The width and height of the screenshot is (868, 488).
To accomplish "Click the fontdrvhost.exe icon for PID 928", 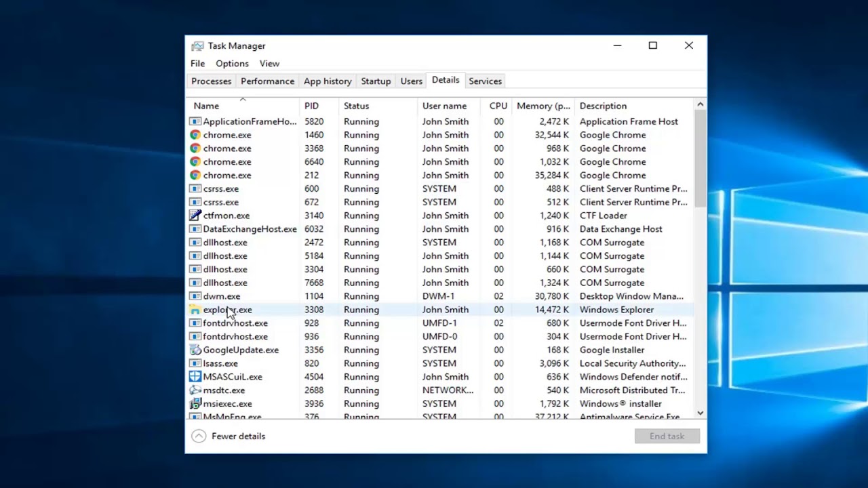I will pyautogui.click(x=195, y=323).
